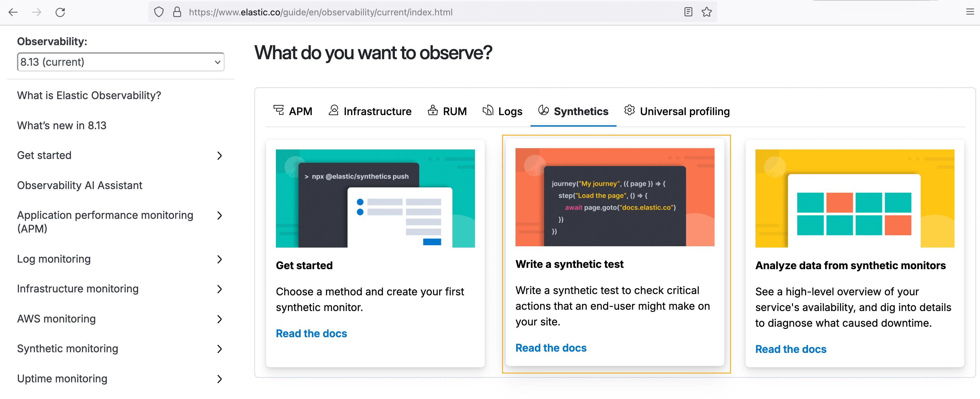The width and height of the screenshot is (980, 399).
Task: Switch to the APM tab label
Action: point(300,111)
